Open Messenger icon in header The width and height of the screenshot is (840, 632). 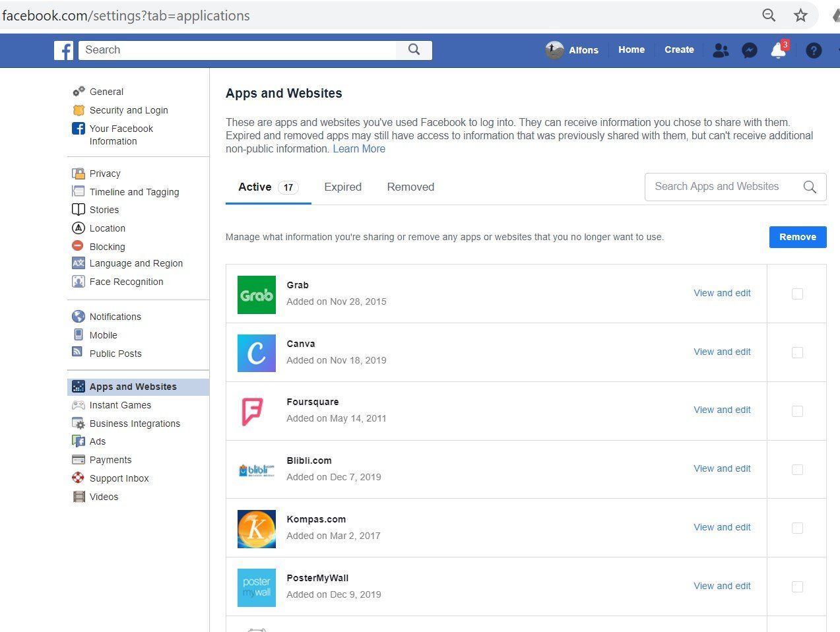pos(749,50)
